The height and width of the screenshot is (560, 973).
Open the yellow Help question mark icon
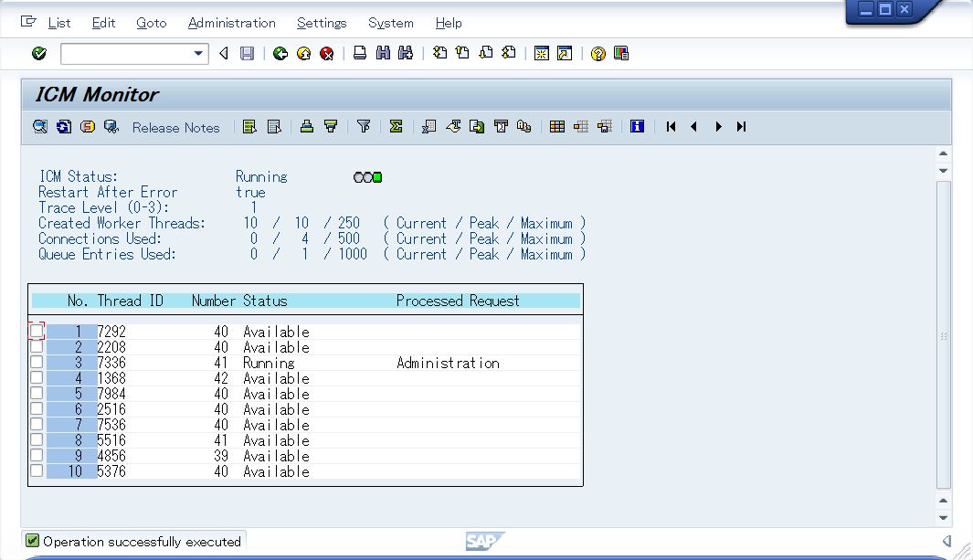coord(598,54)
